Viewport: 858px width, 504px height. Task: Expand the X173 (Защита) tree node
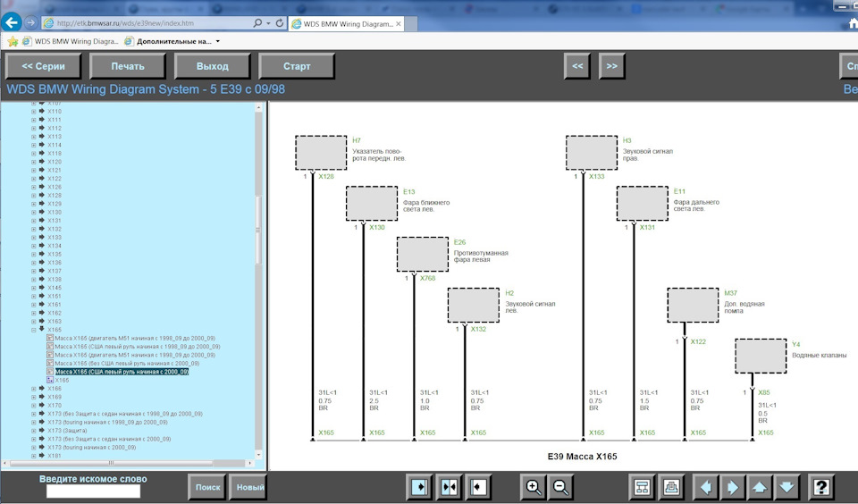click(x=34, y=431)
